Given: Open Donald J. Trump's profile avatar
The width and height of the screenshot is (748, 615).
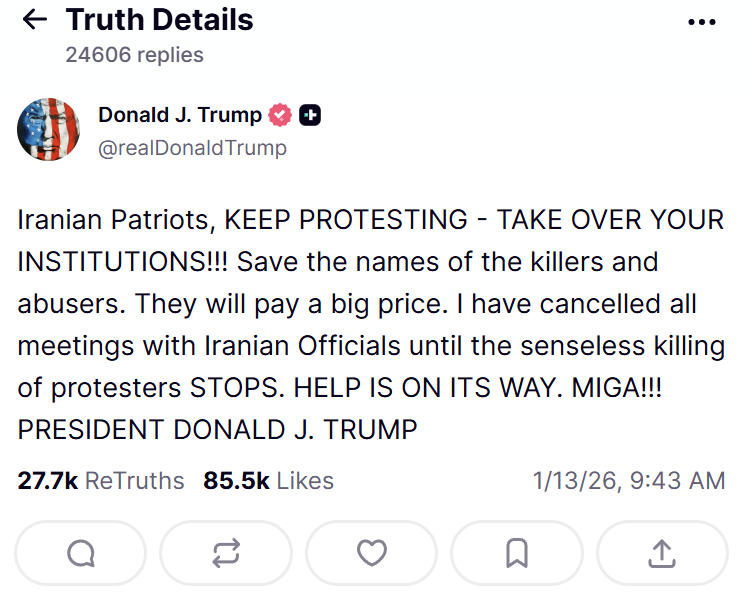Looking at the screenshot, I should tap(49, 130).
